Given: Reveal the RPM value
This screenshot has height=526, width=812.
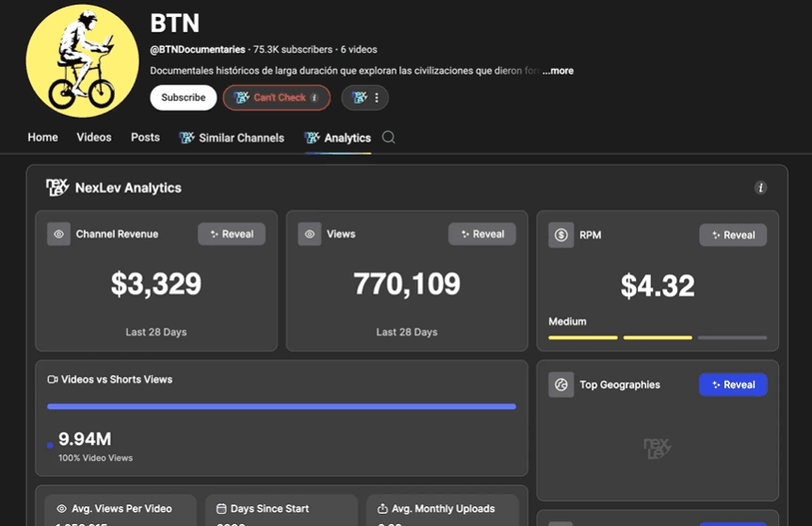Looking at the screenshot, I should 733,235.
